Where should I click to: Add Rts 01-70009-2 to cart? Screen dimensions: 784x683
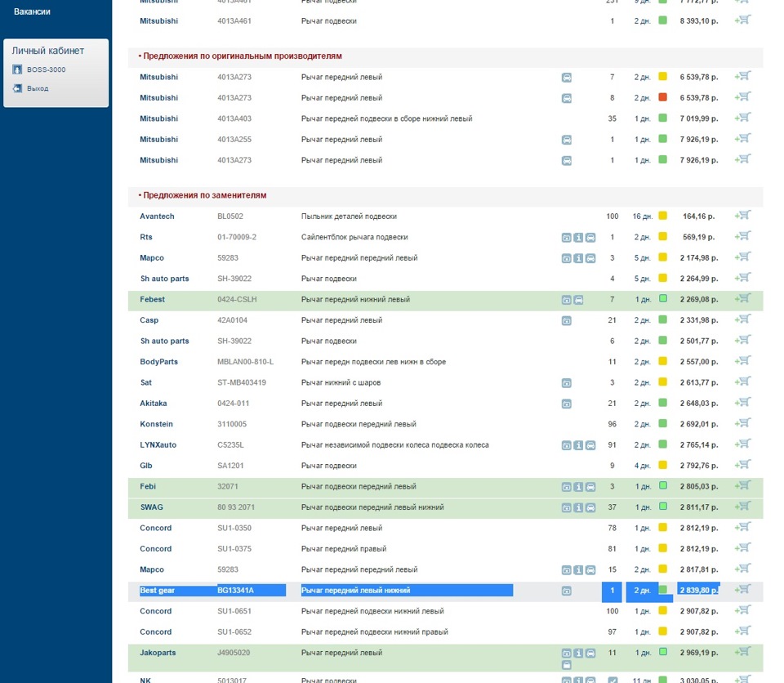point(743,236)
